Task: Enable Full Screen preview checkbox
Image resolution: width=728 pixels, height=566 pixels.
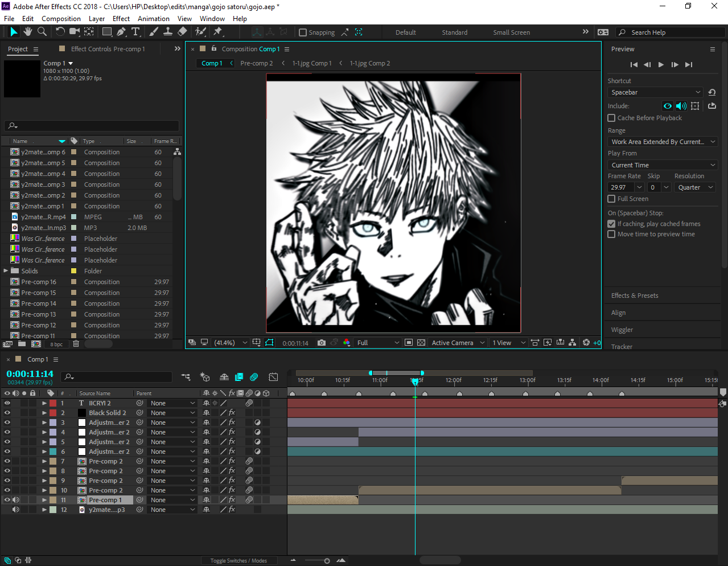Action: [611, 199]
